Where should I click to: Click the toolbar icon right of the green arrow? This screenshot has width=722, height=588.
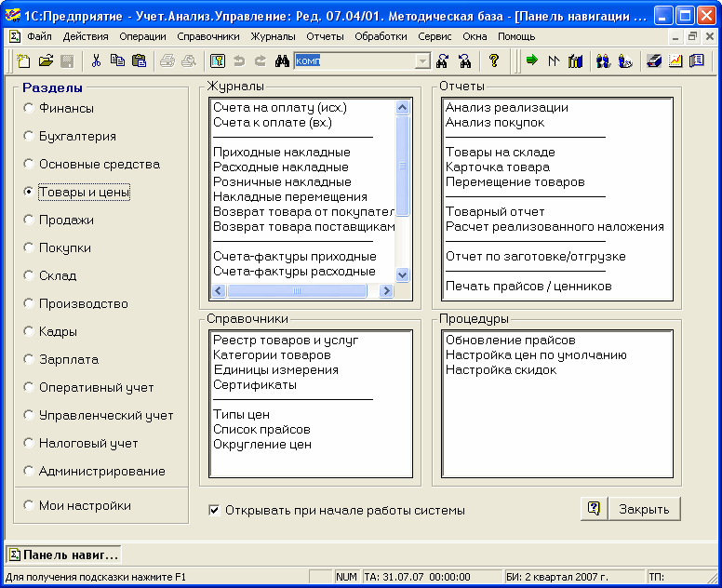point(554,60)
